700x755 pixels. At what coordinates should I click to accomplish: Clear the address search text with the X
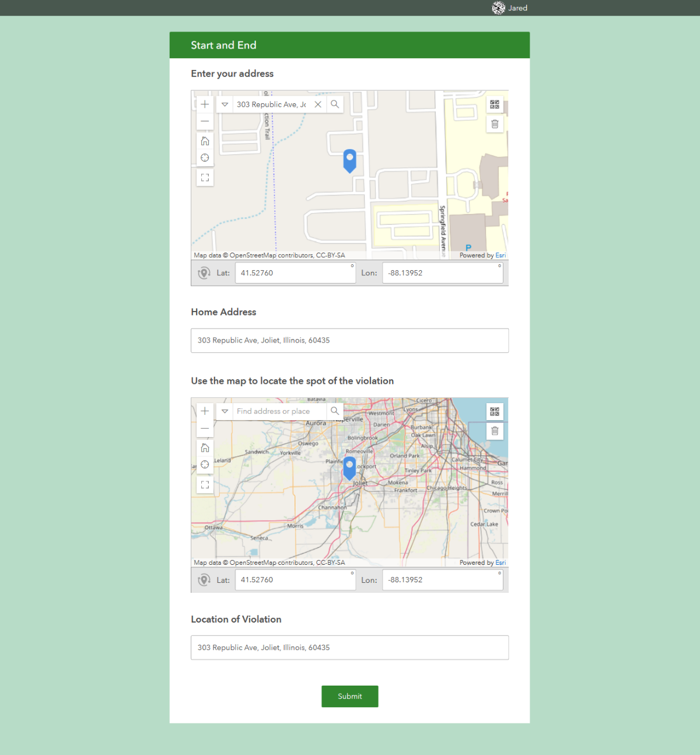[318, 104]
